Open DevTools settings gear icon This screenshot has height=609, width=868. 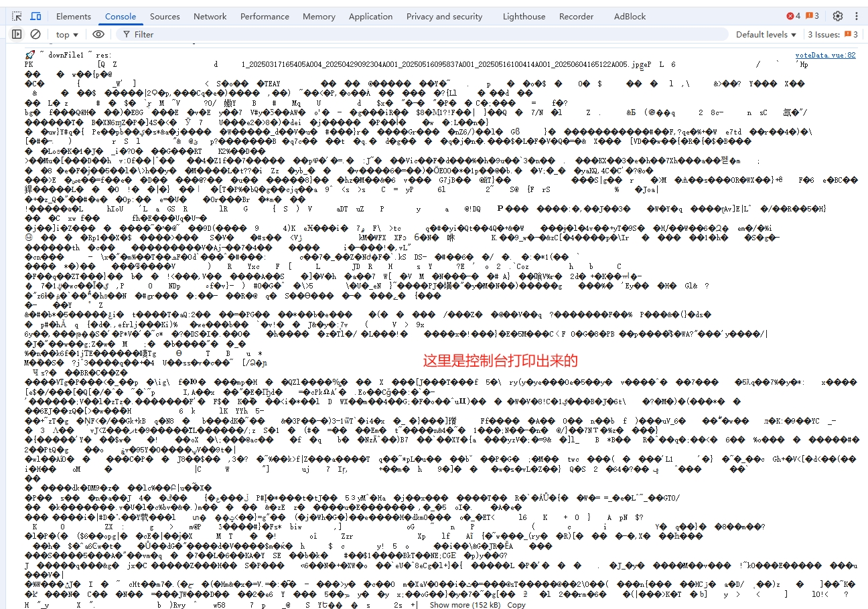tap(838, 16)
